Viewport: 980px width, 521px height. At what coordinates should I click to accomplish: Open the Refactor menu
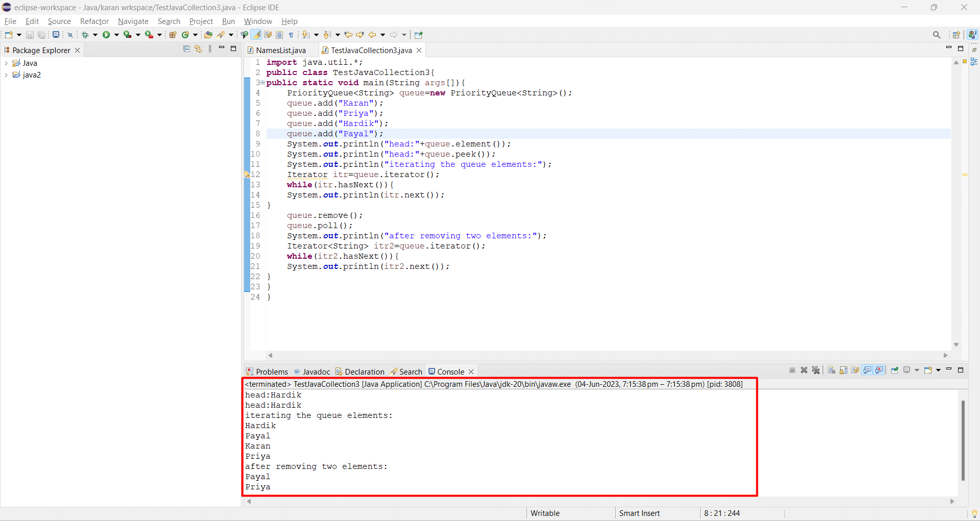point(94,21)
